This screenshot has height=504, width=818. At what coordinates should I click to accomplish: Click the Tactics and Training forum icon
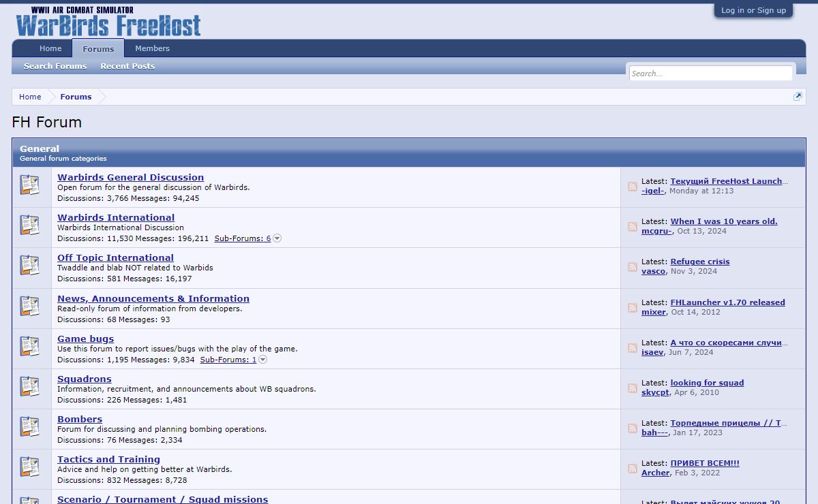click(29, 467)
